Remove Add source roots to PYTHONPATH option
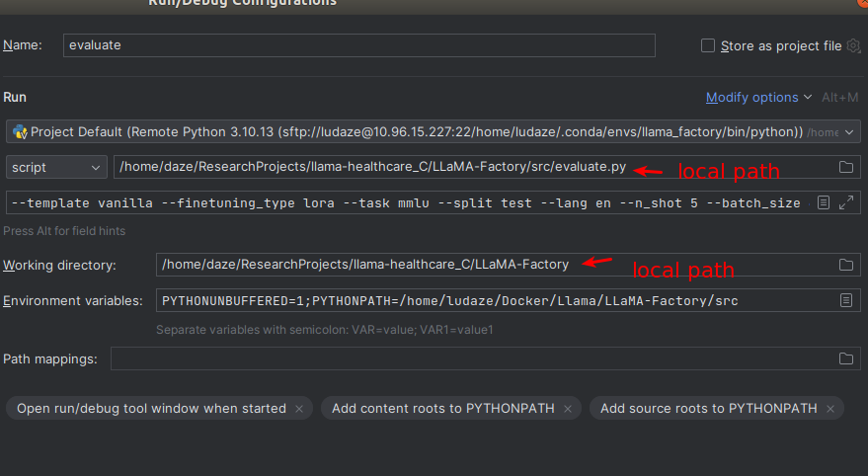This screenshot has height=476, width=868. point(830,409)
